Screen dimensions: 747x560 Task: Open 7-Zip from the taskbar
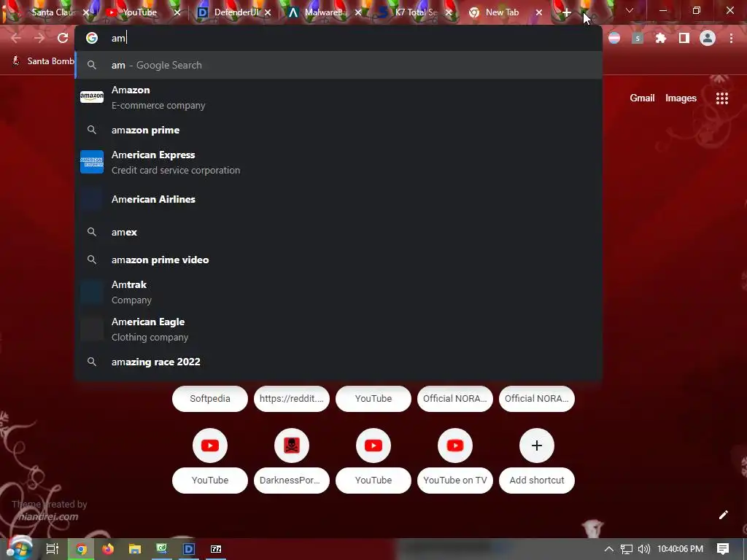(216, 549)
